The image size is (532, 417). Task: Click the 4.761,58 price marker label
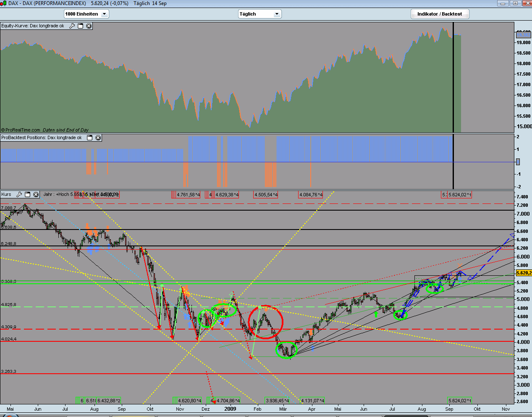click(189, 195)
